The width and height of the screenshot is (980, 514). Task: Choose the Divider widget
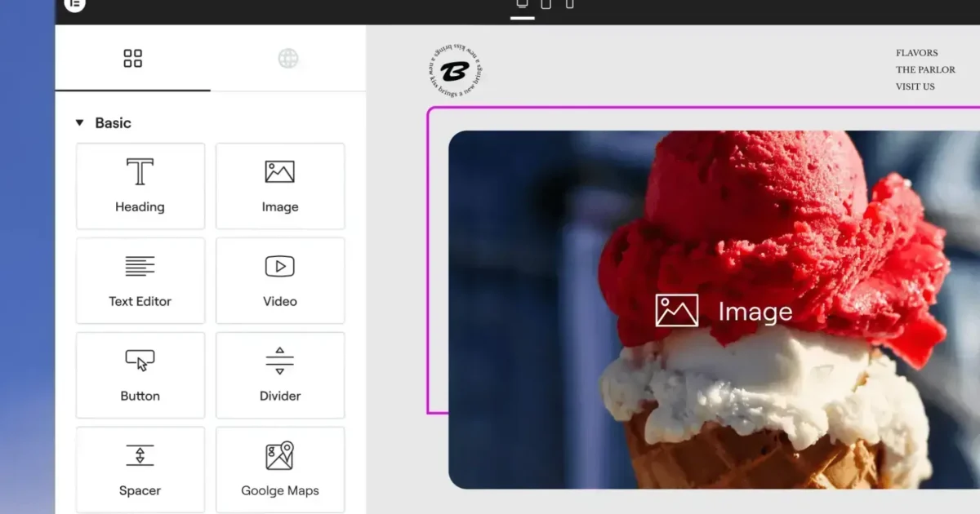point(280,375)
